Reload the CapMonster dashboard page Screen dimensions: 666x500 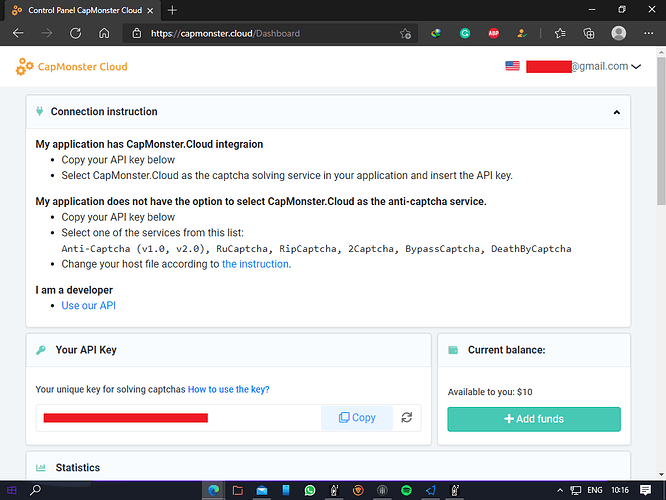(x=75, y=33)
